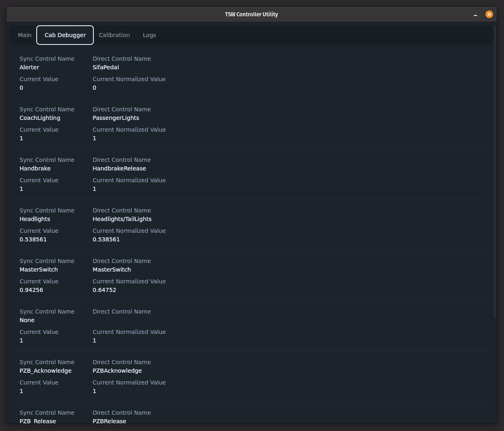Click the Alerter current value 0

[x=21, y=88]
